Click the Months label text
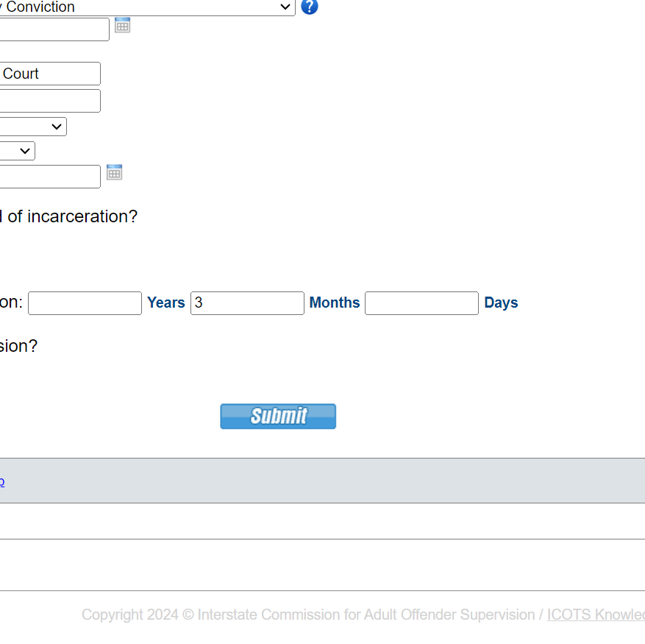The image size is (645, 644). click(335, 302)
